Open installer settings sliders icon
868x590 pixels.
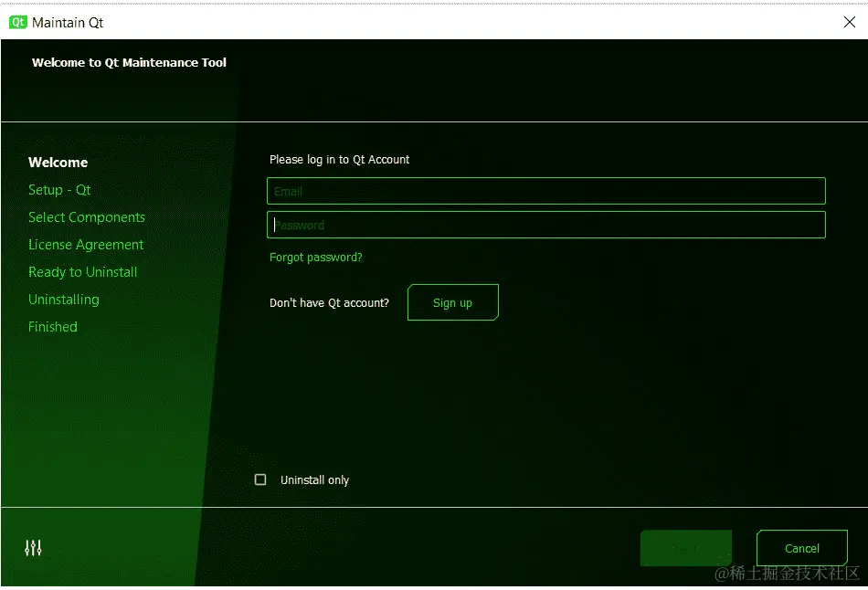click(x=33, y=548)
